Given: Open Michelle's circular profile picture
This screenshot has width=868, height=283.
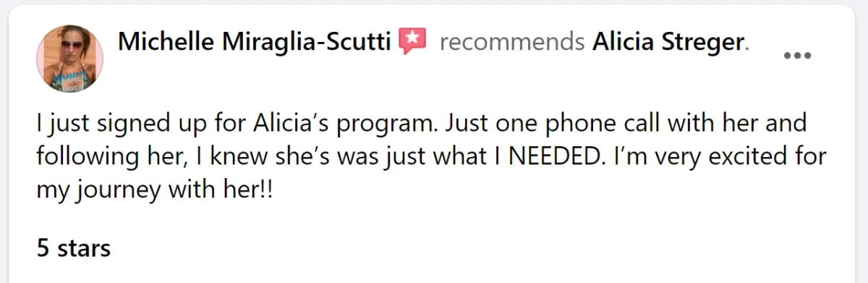Looking at the screenshot, I should (69, 59).
